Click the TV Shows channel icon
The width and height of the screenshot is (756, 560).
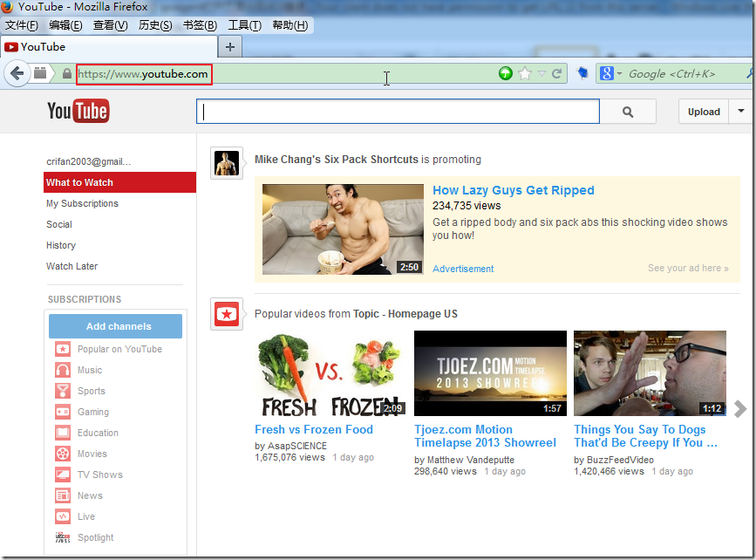(x=63, y=475)
